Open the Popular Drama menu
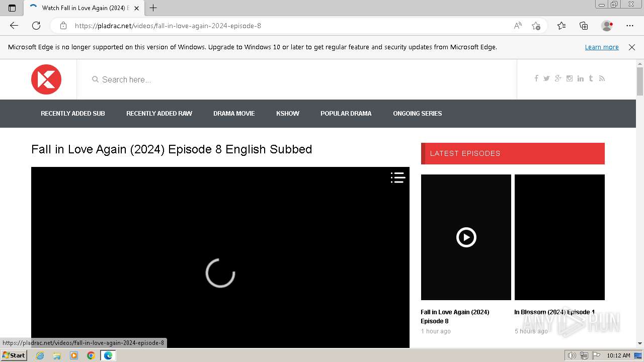The width and height of the screenshot is (644, 362). click(x=346, y=114)
